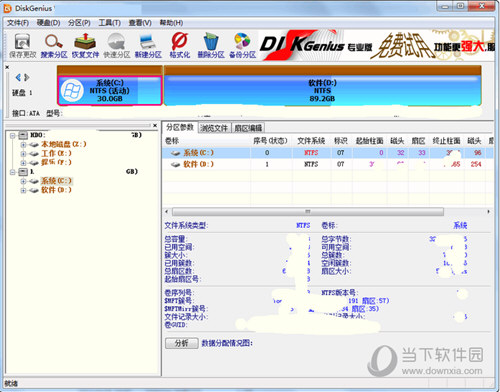Switch to the 分区参数 tab
This screenshot has height=392, width=500.
click(180, 127)
